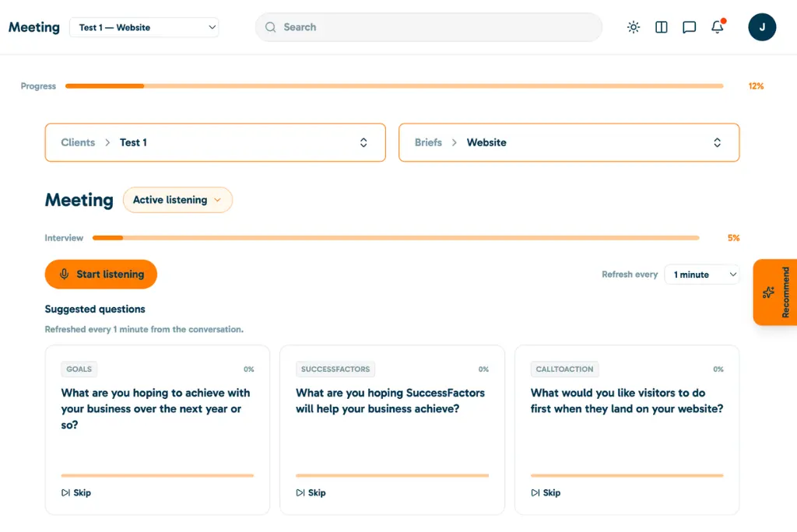Open the user avatar J menu
The height and width of the screenshot is (532, 797).
(762, 27)
